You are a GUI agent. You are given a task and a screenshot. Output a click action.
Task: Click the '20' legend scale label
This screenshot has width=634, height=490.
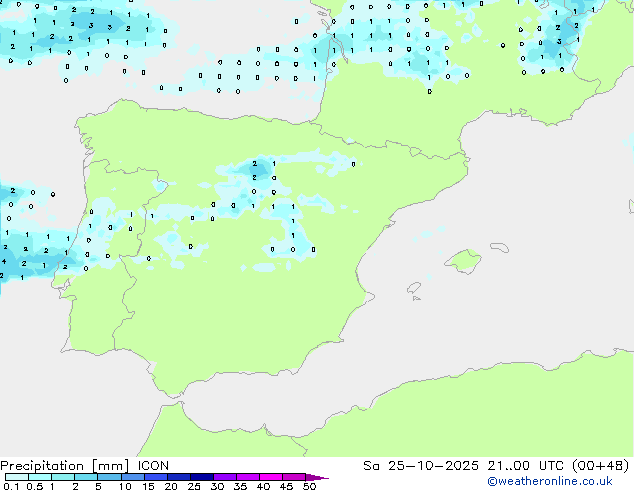coord(171,486)
